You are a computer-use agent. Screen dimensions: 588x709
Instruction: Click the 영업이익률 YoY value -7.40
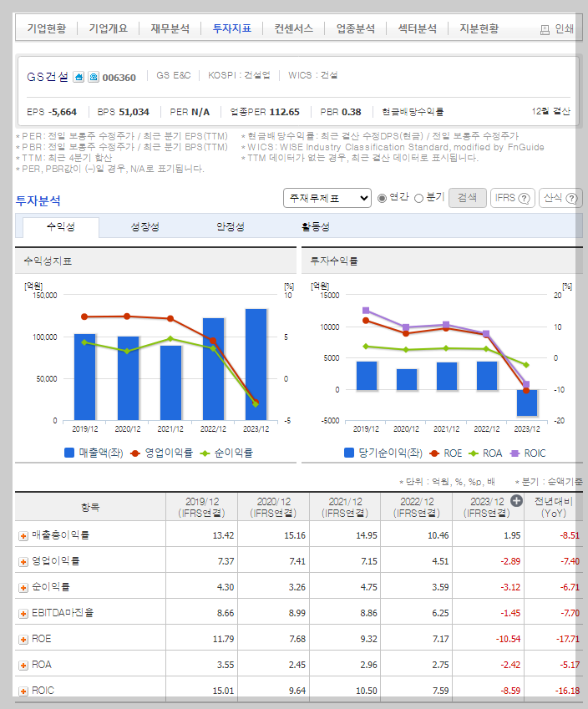(x=570, y=561)
